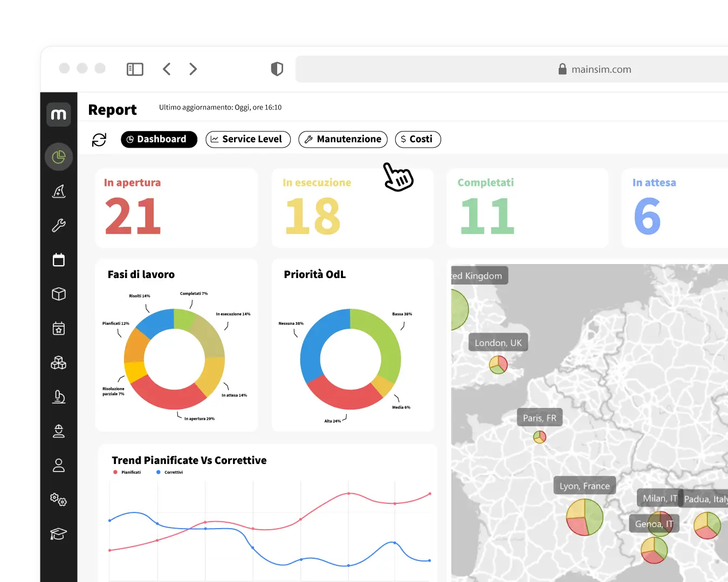Go forward with the browser forward arrow
Image resolution: width=728 pixels, height=582 pixels.
(x=193, y=69)
